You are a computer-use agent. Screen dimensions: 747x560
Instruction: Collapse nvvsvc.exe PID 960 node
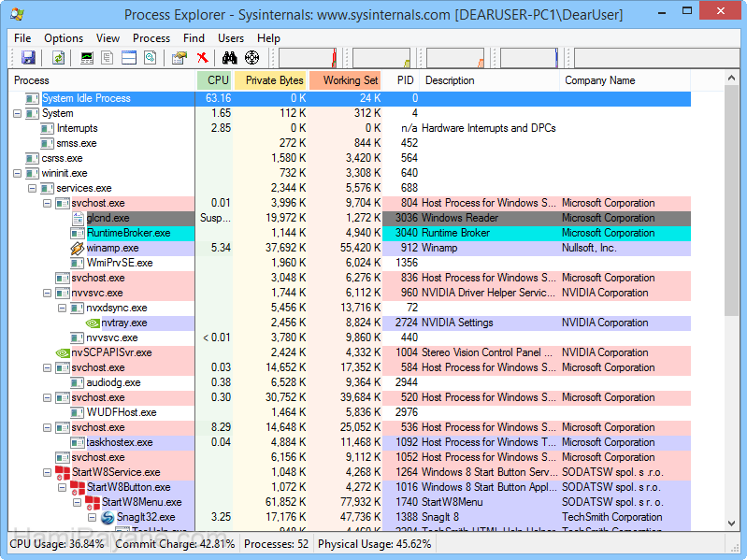[x=47, y=293]
